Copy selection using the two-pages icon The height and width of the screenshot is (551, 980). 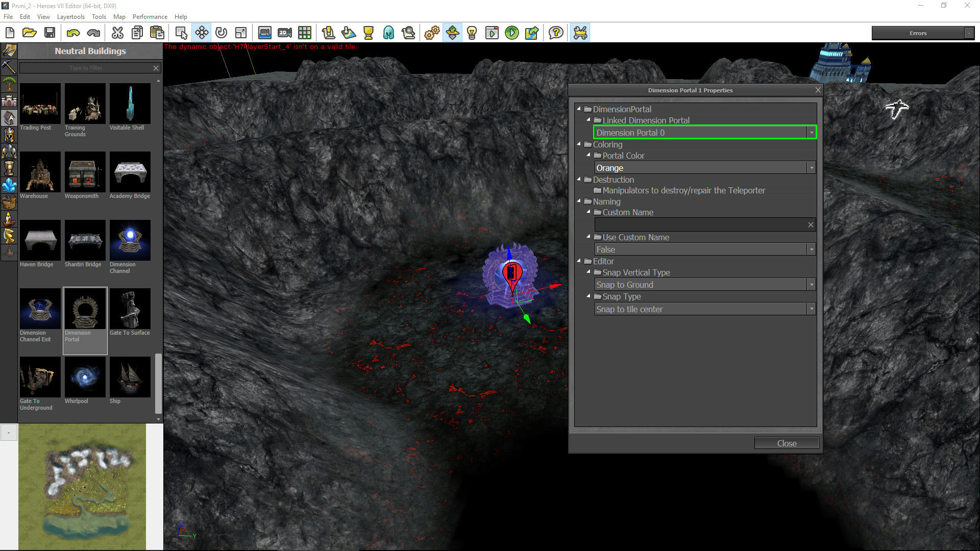point(137,33)
